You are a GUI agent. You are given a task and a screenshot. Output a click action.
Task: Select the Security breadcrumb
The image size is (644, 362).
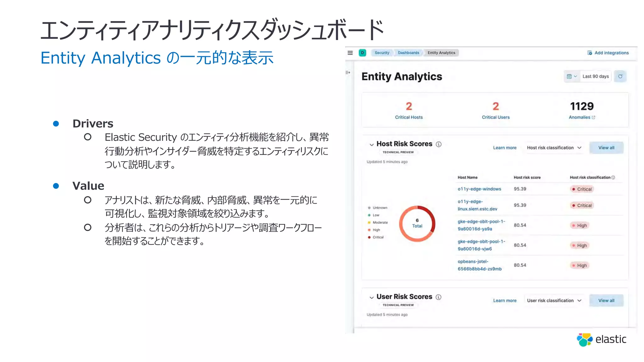(382, 53)
